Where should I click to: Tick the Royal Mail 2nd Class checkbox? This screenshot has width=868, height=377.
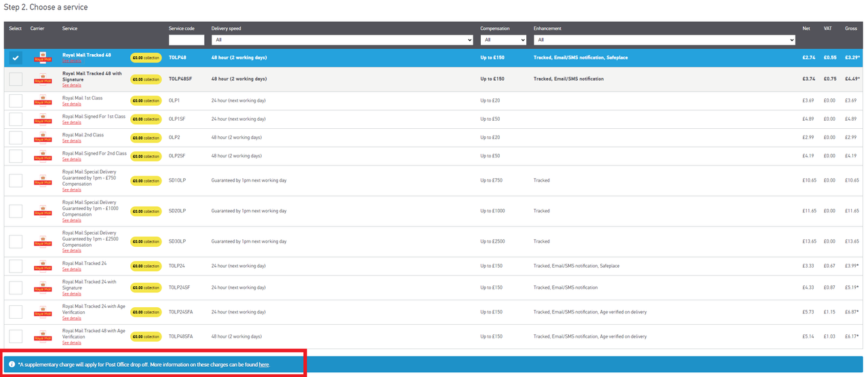click(x=16, y=137)
